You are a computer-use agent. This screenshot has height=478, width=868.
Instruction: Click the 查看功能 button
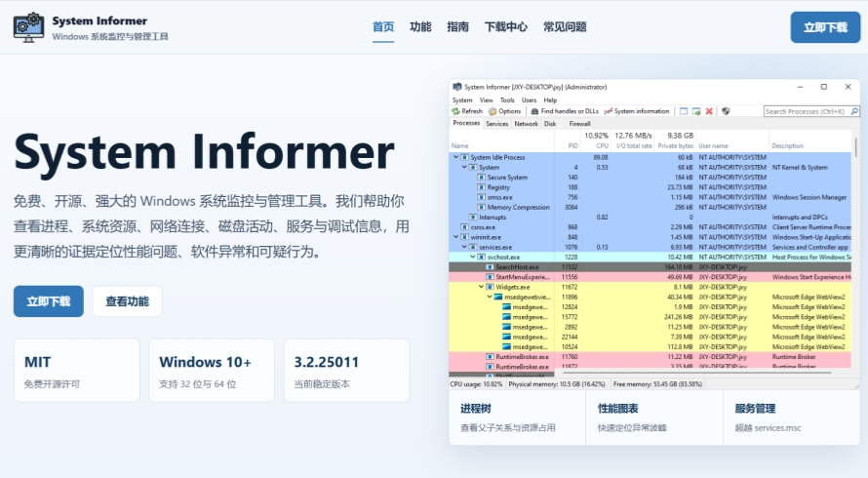tap(128, 301)
